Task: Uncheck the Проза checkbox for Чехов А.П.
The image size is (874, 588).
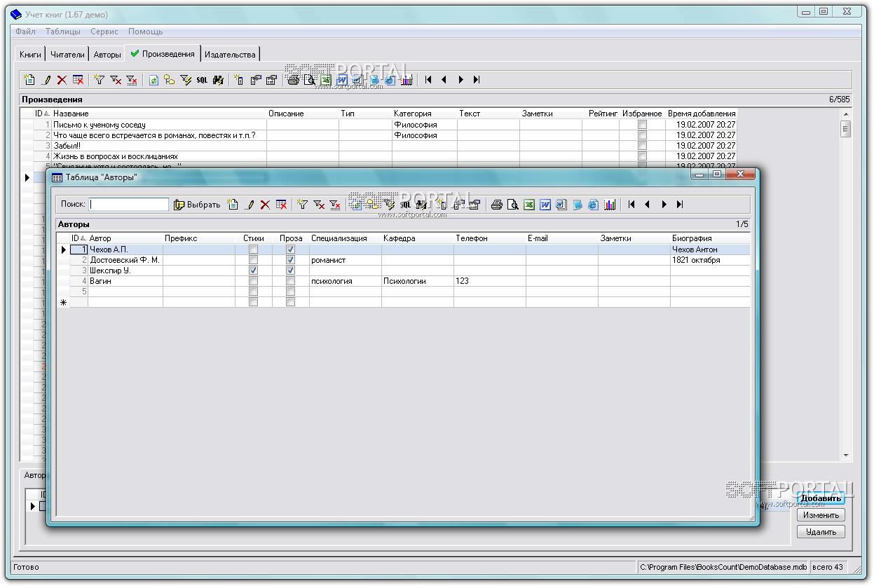Action: point(290,249)
